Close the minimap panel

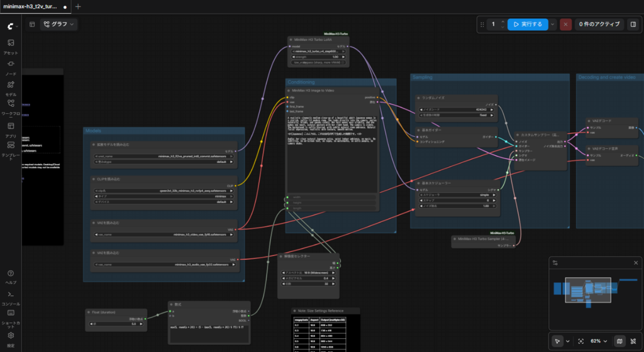pyautogui.click(x=636, y=263)
